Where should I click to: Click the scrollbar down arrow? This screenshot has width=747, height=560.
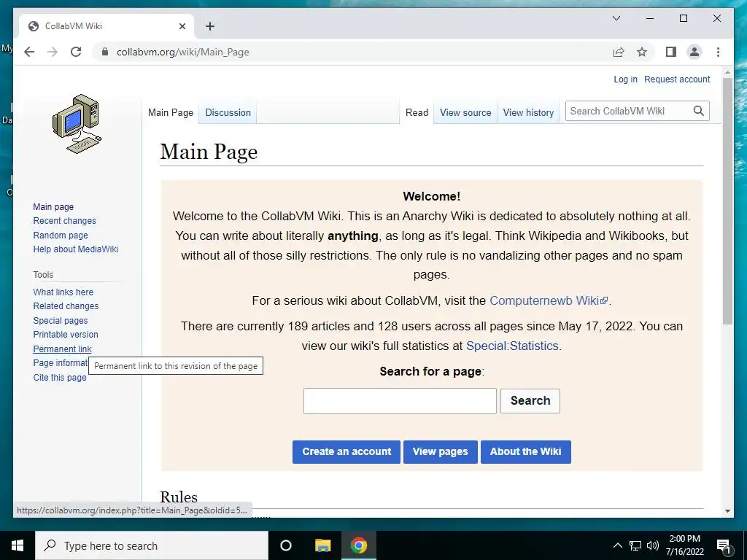tap(727, 511)
